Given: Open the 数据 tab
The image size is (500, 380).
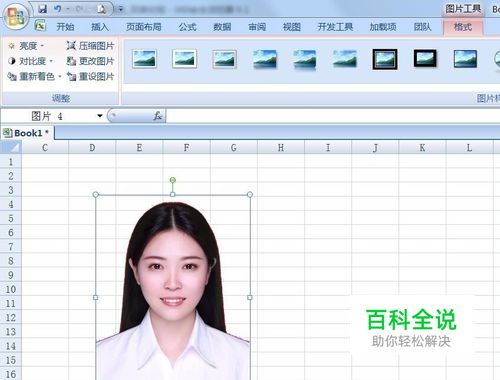Looking at the screenshot, I should pos(222,27).
